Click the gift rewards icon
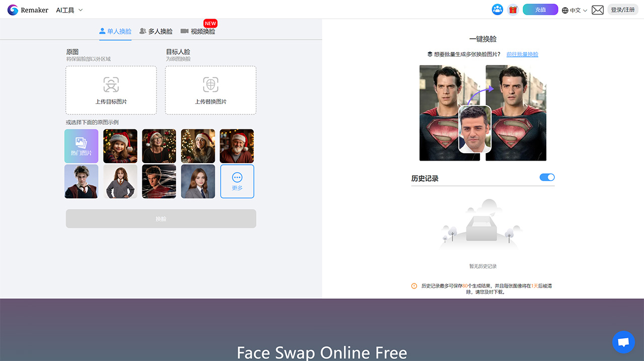Screen dimensions: 644x361 513,10
